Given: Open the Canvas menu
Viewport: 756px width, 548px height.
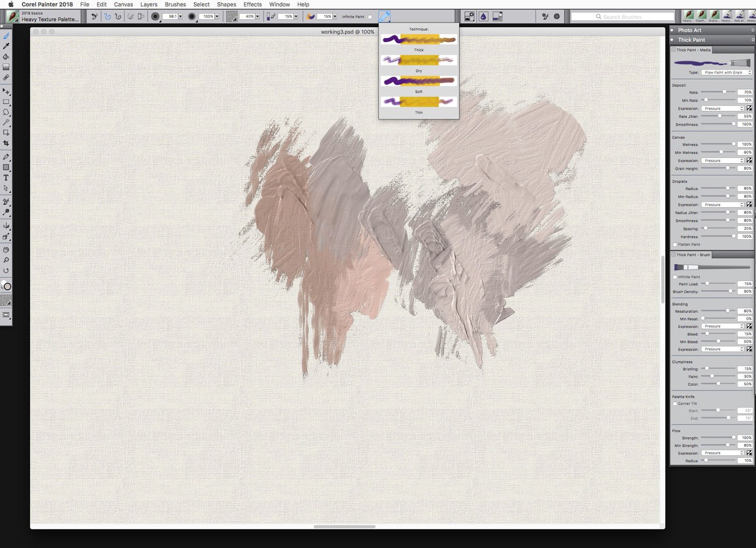Looking at the screenshot, I should pyautogui.click(x=123, y=5).
